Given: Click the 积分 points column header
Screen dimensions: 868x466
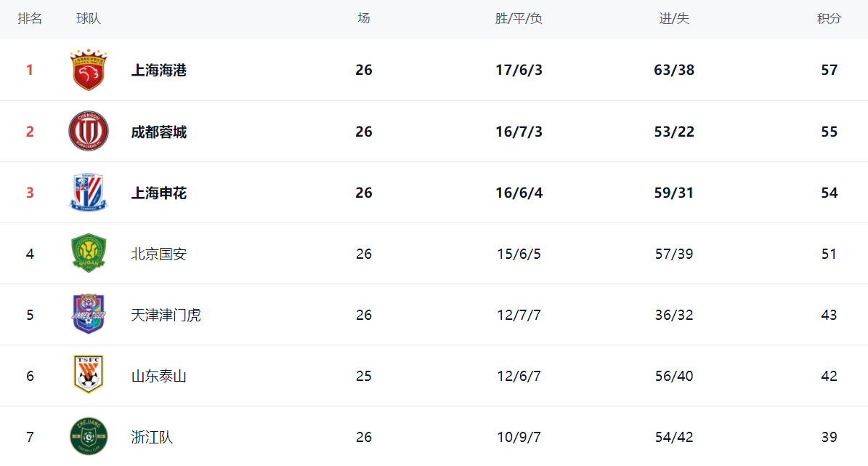Looking at the screenshot, I should coord(829,19).
